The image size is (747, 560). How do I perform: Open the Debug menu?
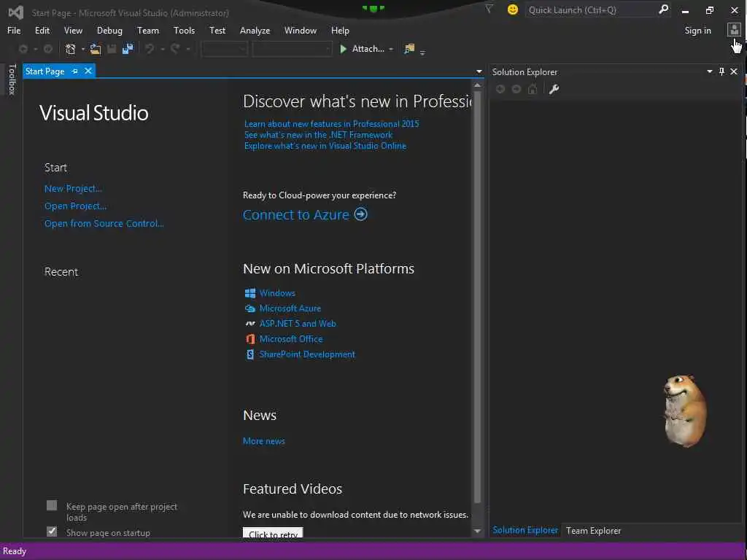tap(109, 31)
